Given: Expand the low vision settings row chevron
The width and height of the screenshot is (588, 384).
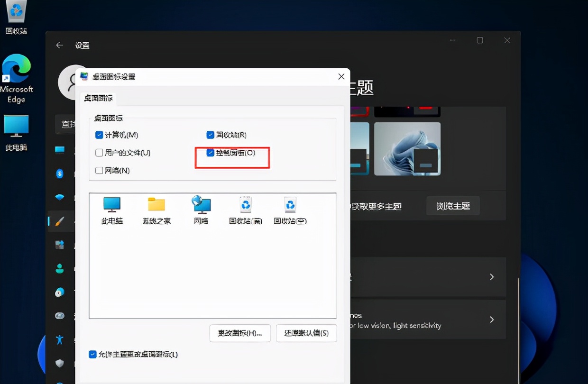Looking at the screenshot, I should coord(492,320).
